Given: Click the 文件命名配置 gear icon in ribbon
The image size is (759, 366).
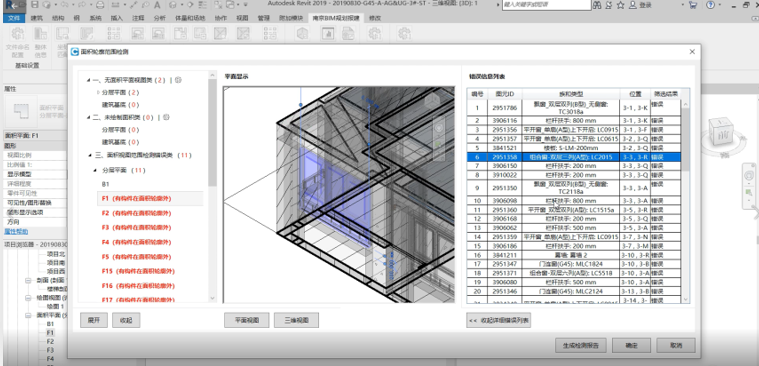Looking at the screenshot, I should click(x=17, y=34).
